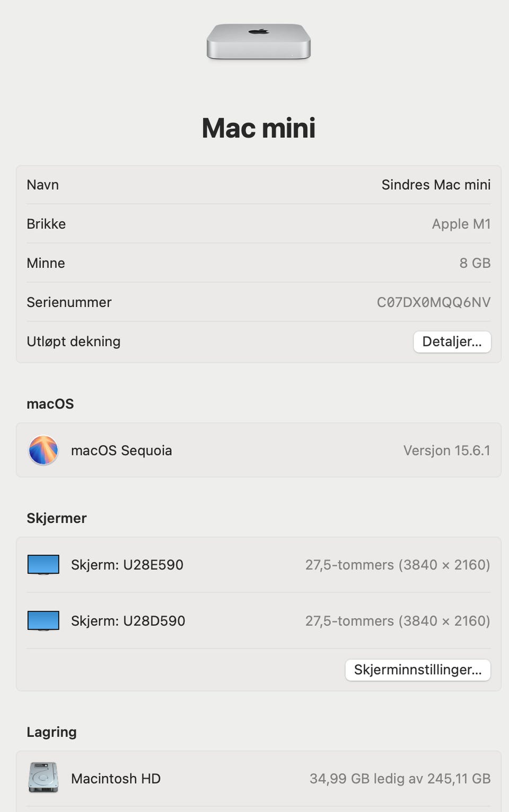Click the Mac mini device image
This screenshot has width=509, height=812.
pyautogui.click(x=258, y=41)
